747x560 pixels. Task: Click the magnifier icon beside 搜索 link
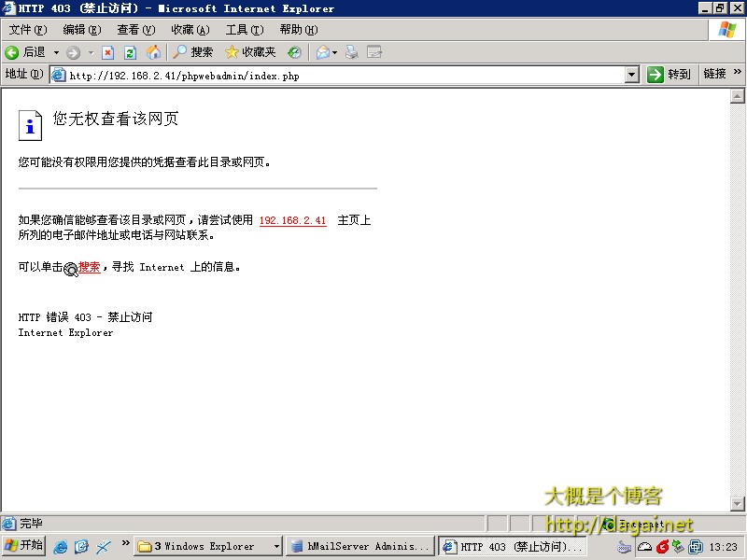point(71,270)
